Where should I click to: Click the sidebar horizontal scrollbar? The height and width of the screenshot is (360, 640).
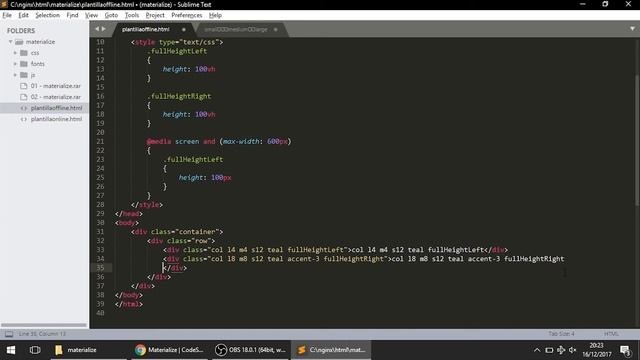point(44,325)
